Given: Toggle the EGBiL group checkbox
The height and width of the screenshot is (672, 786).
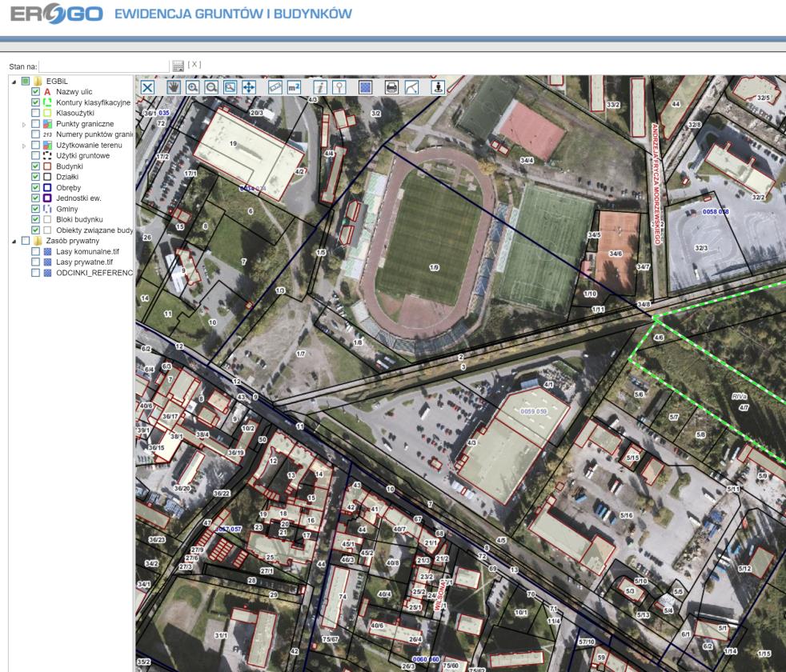Looking at the screenshot, I should pyautogui.click(x=26, y=81).
